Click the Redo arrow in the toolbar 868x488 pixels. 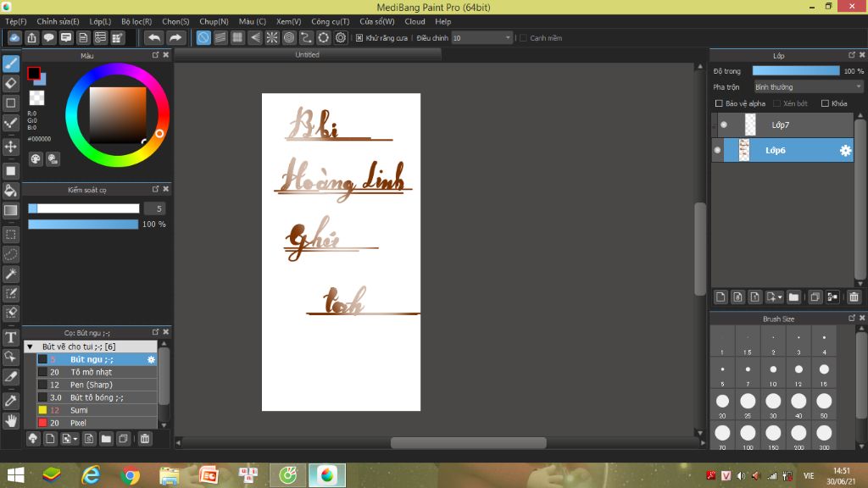pyautogui.click(x=175, y=37)
